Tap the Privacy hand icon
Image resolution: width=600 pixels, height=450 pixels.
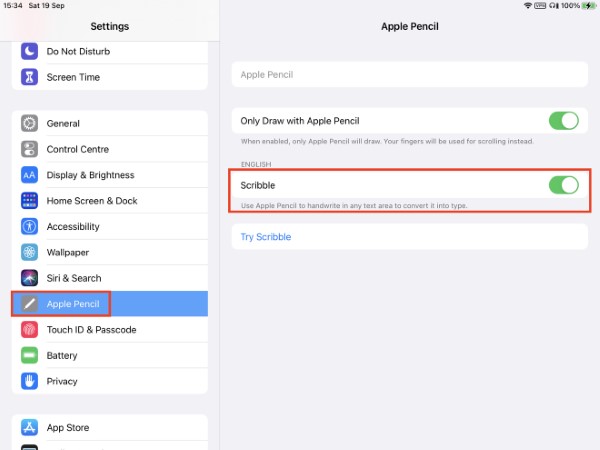pyautogui.click(x=29, y=381)
